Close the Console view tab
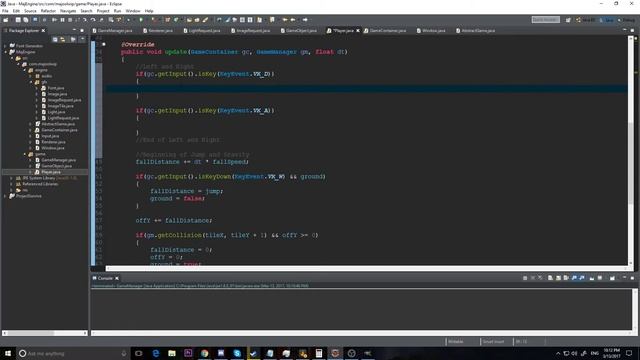Screen dimensions: 640x360 pyautogui.click(x=117, y=278)
